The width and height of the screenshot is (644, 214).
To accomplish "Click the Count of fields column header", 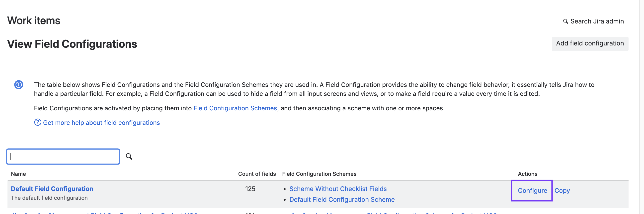I will [257, 174].
